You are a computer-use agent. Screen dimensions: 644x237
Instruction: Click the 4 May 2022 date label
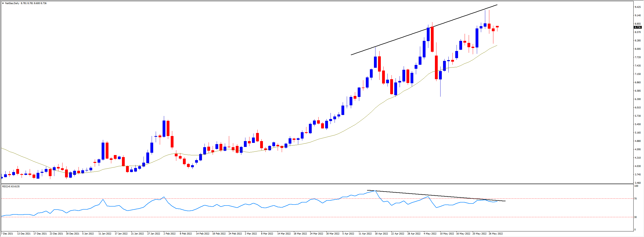(430, 234)
